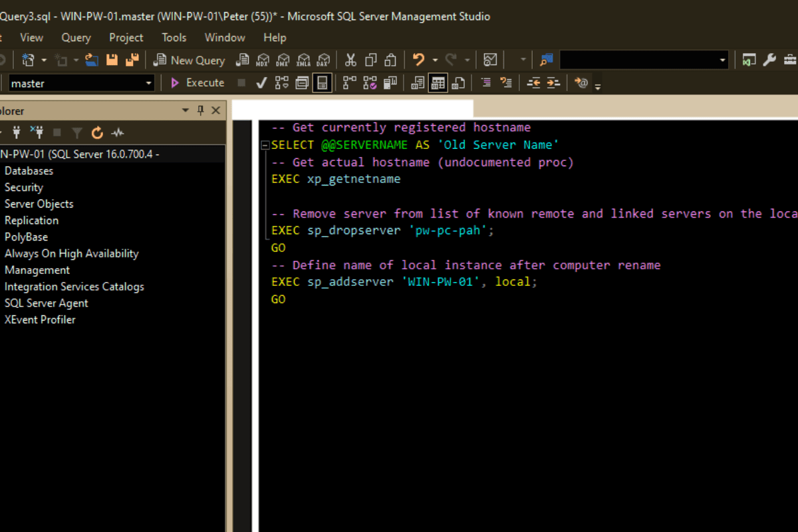The height and width of the screenshot is (532, 798).
Task: Open the Find search combo box dropdown
Action: (723, 60)
